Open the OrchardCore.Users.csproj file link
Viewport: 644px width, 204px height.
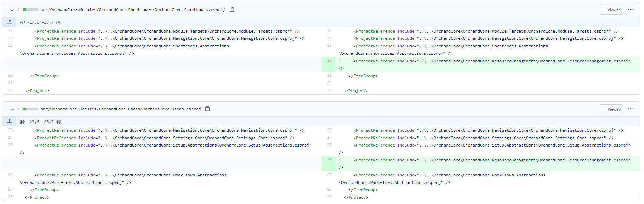120,109
